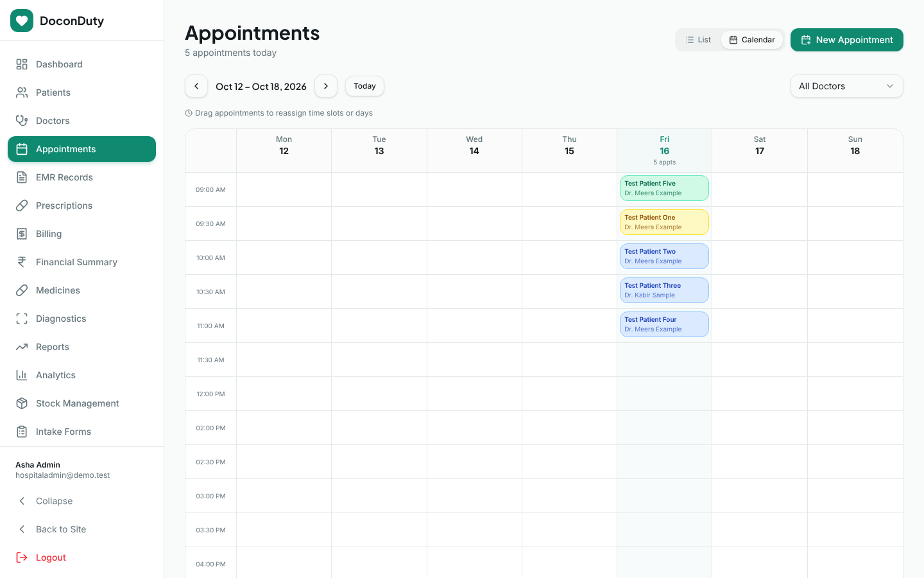Open the Patients menu label
The height and width of the screenshot is (578, 924).
(53, 92)
